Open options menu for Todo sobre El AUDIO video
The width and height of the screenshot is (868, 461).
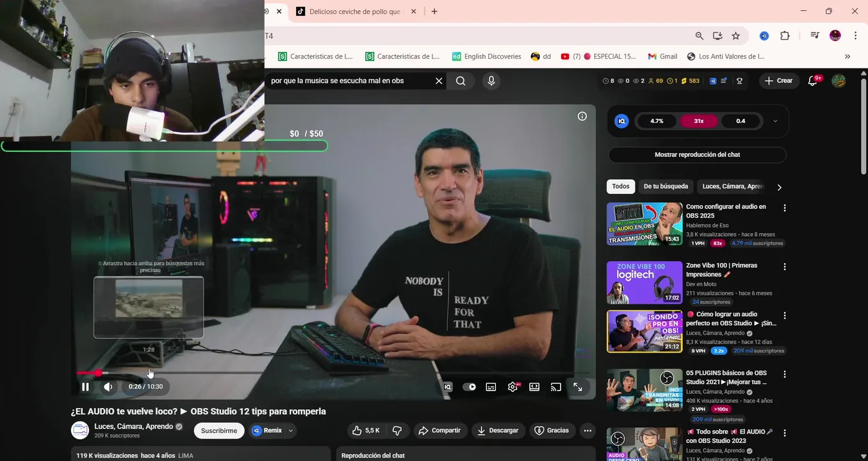pyautogui.click(x=785, y=433)
